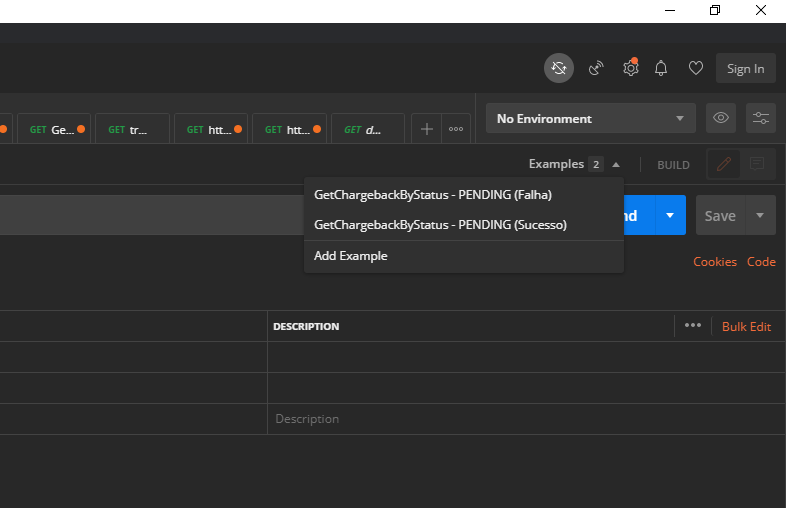Open params column options three dots

coord(693,326)
